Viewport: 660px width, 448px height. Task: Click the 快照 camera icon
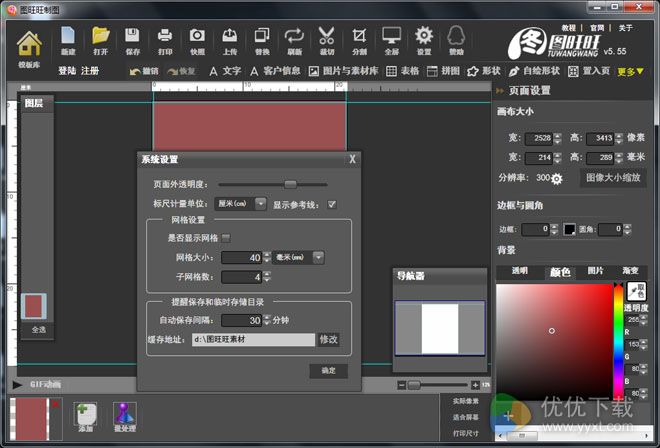tap(197, 35)
